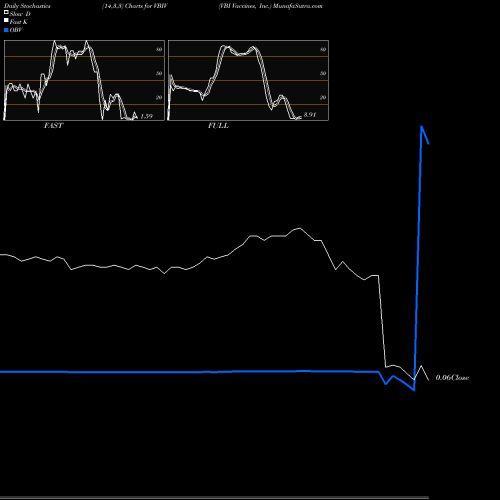The width and height of the screenshot is (500, 500).
Task: Click the 20 level label in FAST chart
Action: [159, 97]
